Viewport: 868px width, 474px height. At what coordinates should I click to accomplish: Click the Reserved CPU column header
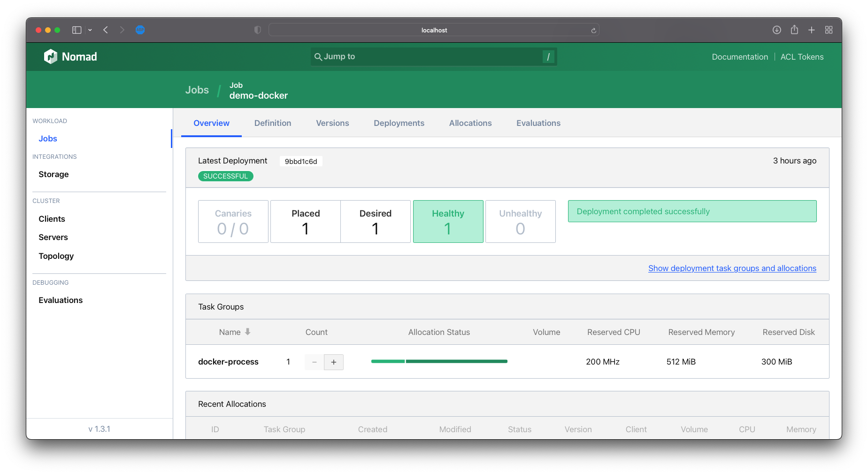tap(614, 332)
